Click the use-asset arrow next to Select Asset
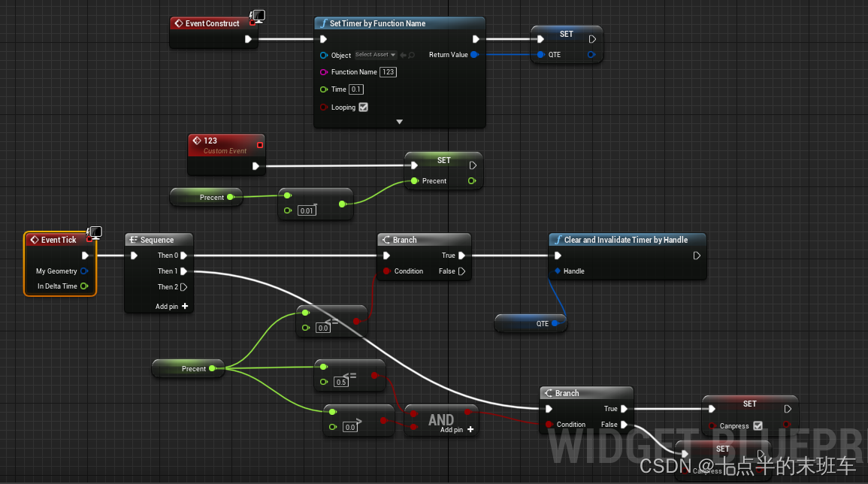Screen dimensions: 868x484 (403, 54)
